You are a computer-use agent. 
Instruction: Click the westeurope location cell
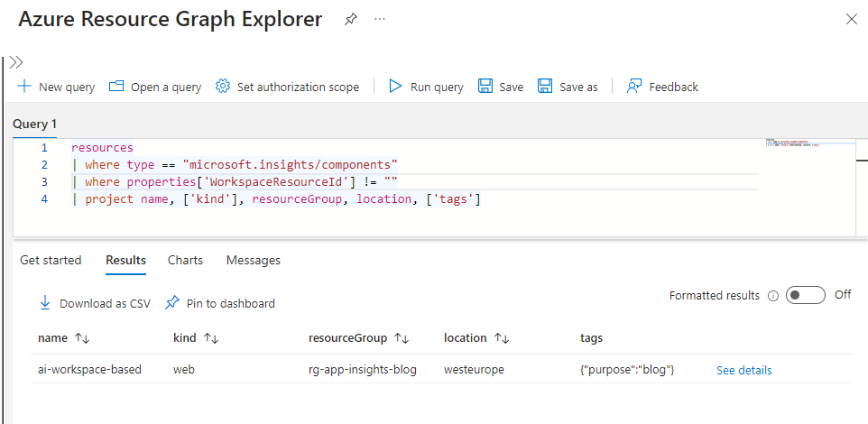click(474, 369)
